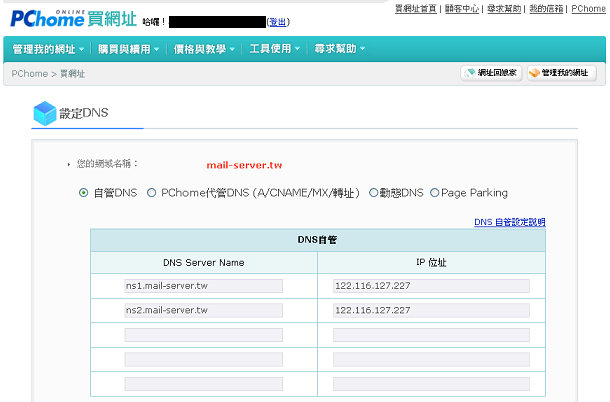610x402 pixels.
Task: Click the 登出 logout link
Action: tap(277, 22)
